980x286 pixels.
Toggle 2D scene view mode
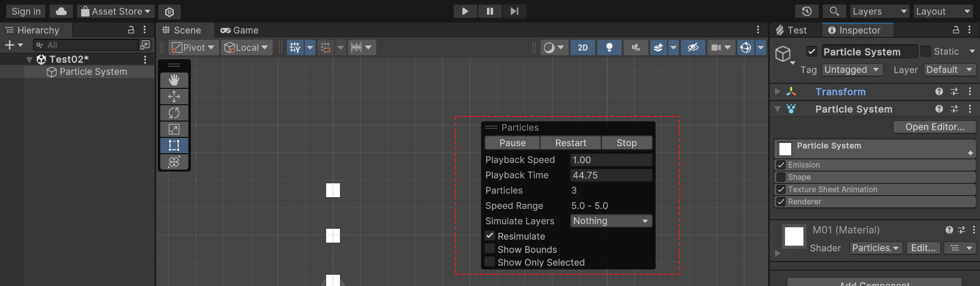point(582,47)
